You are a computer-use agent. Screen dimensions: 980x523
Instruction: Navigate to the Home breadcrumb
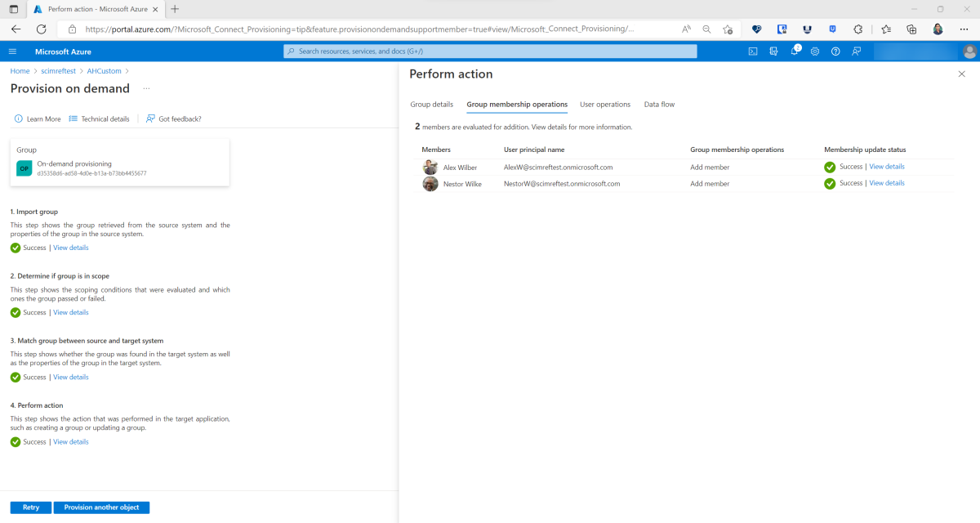click(20, 71)
